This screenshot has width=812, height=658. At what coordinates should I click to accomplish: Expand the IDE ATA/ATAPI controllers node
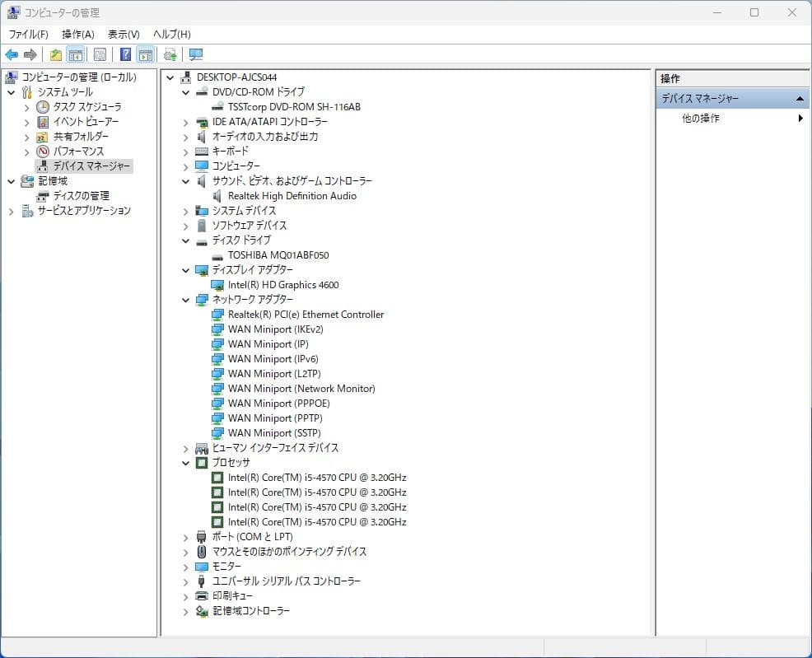pyautogui.click(x=184, y=122)
